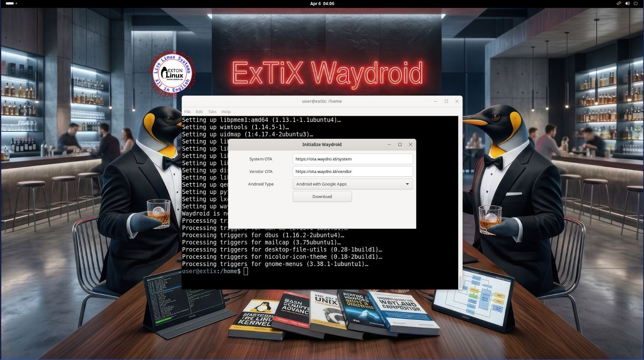Minimize the Initialize Waydroid dialog
The image size is (644, 360).
coord(389,145)
